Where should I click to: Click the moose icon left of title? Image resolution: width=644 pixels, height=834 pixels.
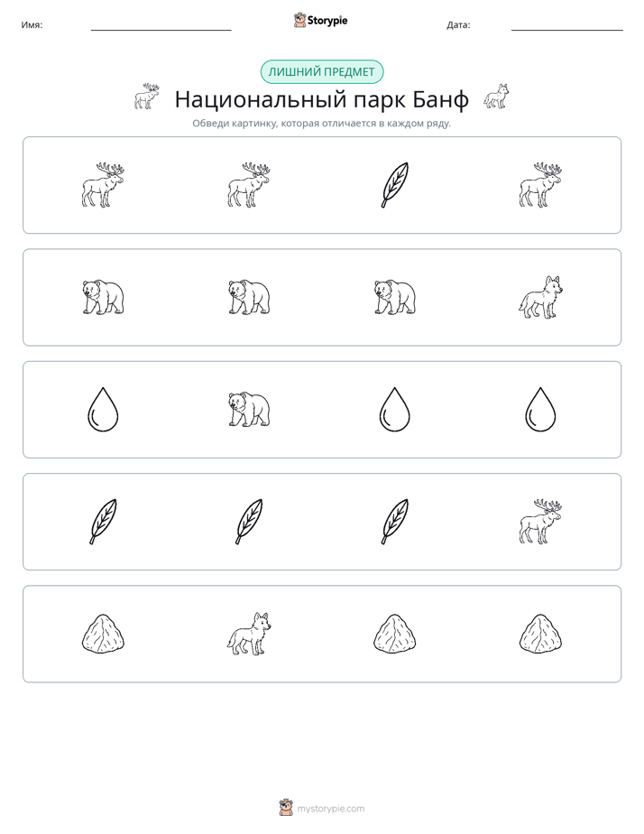click(147, 97)
